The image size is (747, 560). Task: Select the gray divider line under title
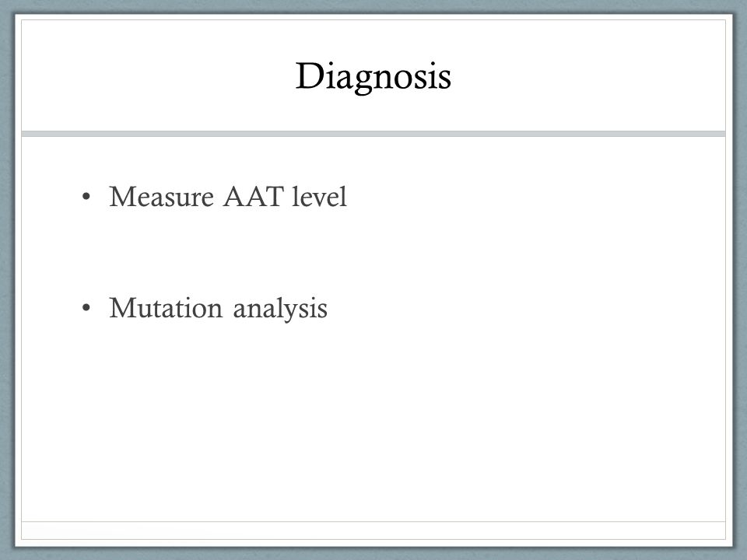373,134
